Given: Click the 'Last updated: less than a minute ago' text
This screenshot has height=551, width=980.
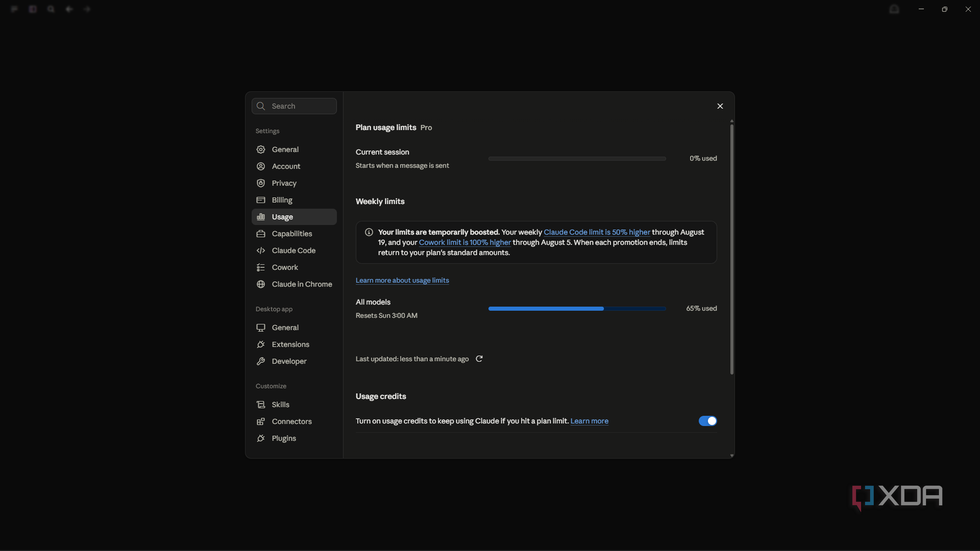Looking at the screenshot, I should tap(412, 359).
